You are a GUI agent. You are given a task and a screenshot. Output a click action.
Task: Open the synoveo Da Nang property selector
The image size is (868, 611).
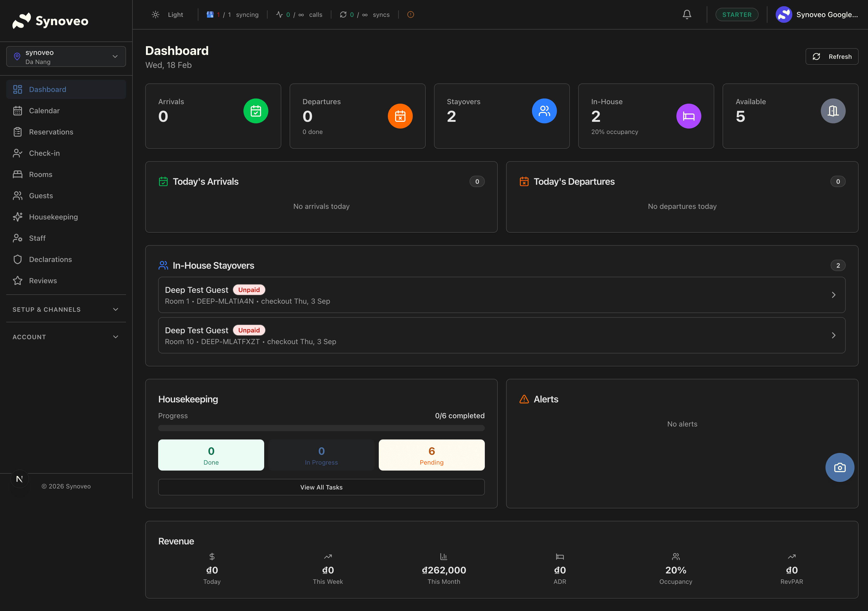coord(66,56)
